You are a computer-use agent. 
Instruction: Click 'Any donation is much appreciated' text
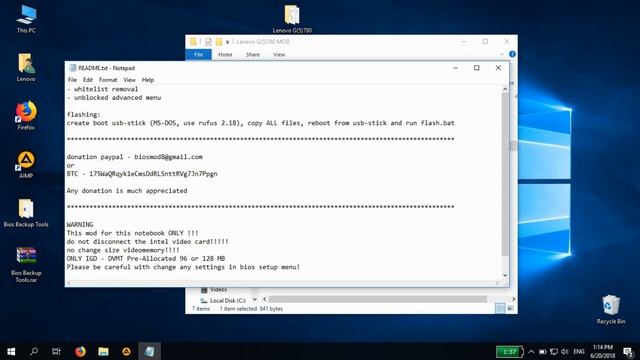tap(127, 191)
